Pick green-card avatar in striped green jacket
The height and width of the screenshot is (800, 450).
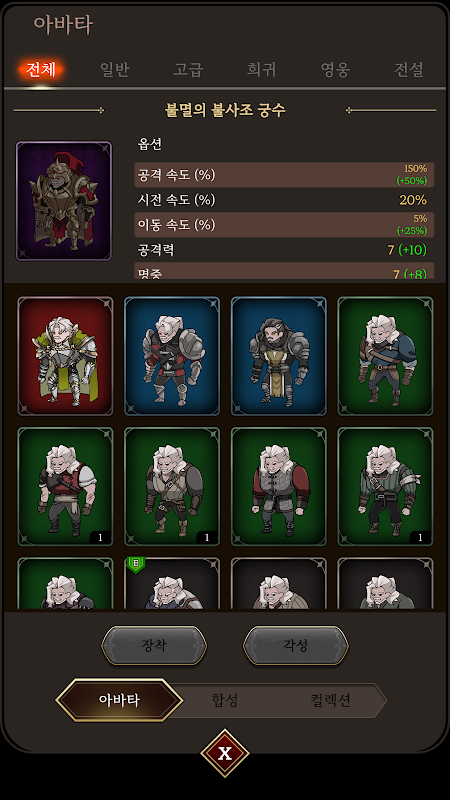coord(385,487)
